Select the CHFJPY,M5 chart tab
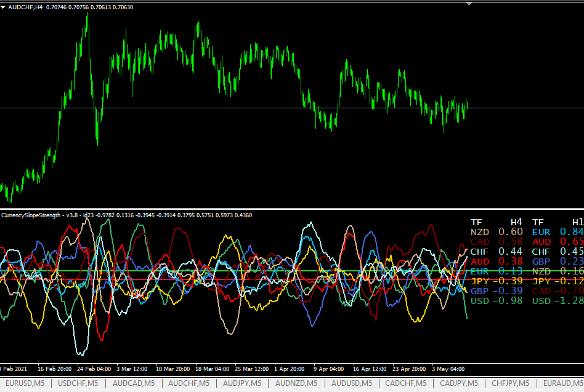584x392 pixels. click(513, 383)
